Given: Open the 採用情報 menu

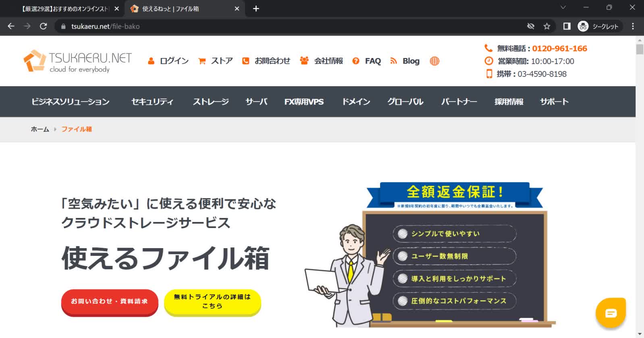Looking at the screenshot, I should (x=509, y=102).
